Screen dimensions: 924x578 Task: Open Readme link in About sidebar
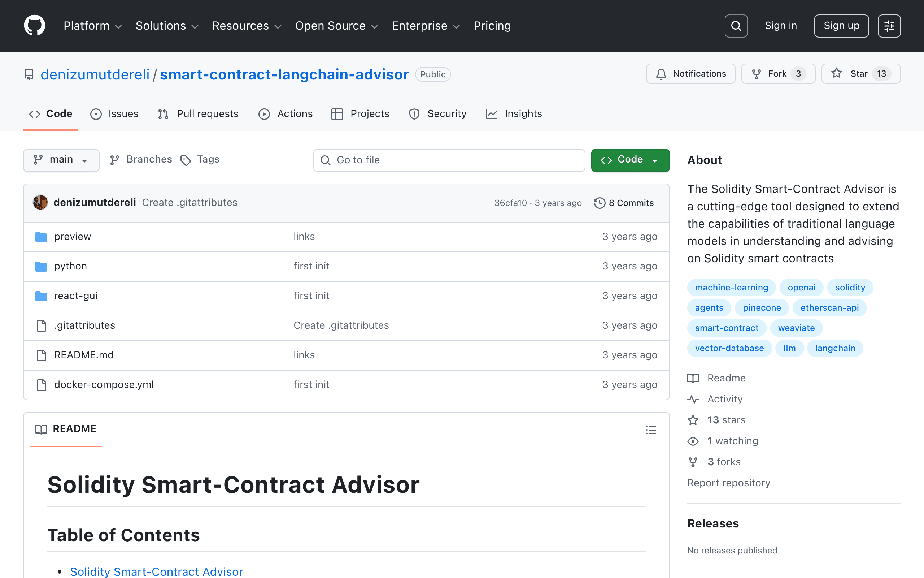click(717, 378)
